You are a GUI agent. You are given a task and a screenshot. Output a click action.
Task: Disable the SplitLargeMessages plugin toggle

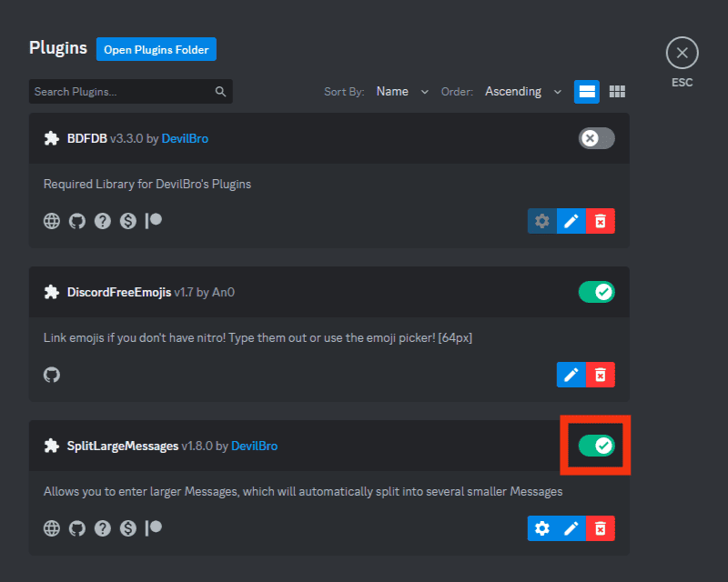tap(597, 446)
